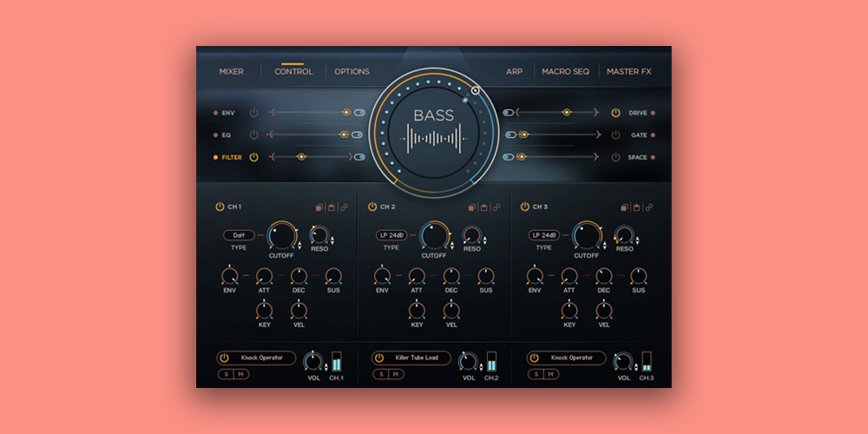The image size is (868, 434).
Task: Click the EQ macro slider handle
Action: tap(345, 135)
